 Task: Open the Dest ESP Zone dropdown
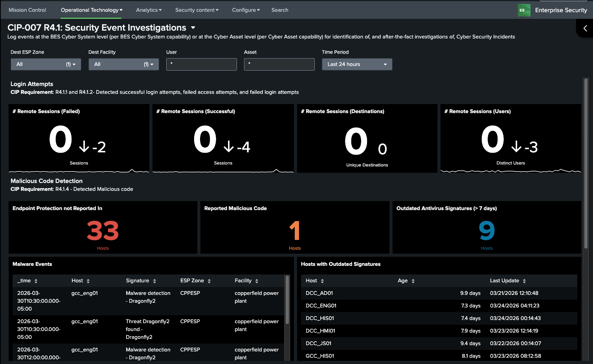click(46, 64)
